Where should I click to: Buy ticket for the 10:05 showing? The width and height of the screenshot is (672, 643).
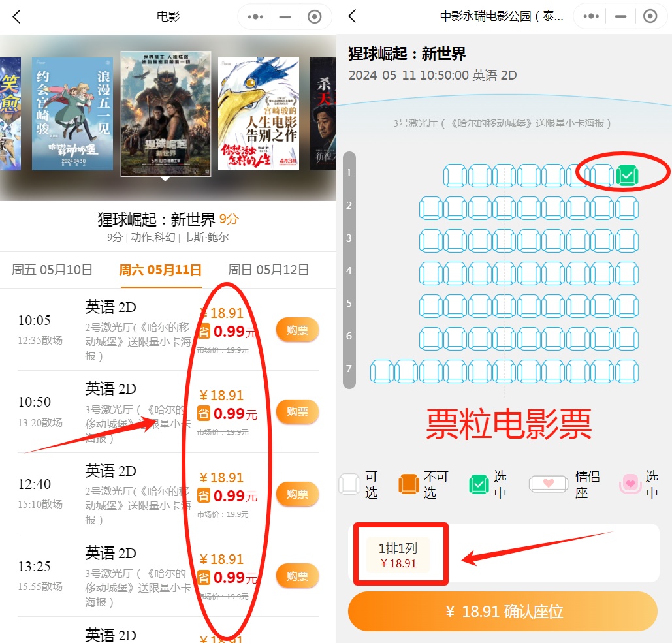click(x=297, y=330)
